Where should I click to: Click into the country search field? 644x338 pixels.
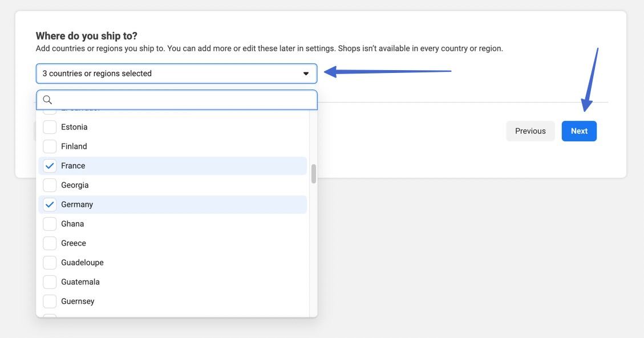point(183,100)
